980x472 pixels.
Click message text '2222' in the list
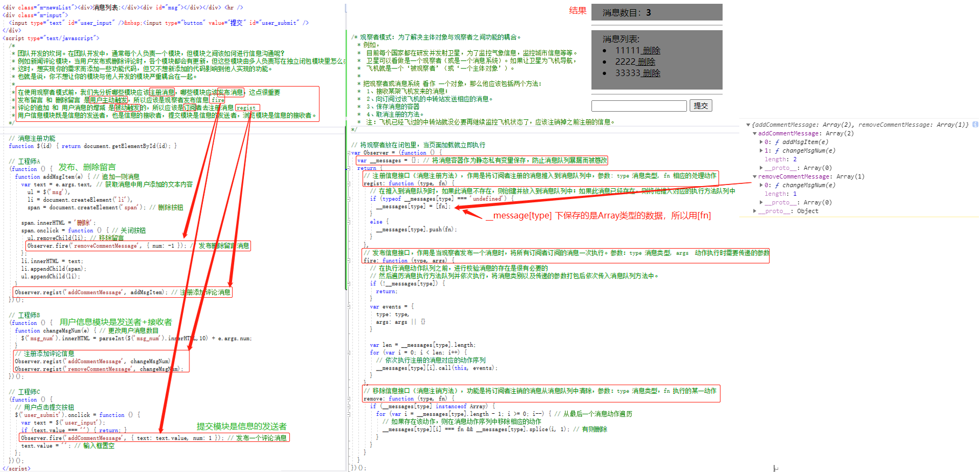pyautogui.click(x=625, y=62)
